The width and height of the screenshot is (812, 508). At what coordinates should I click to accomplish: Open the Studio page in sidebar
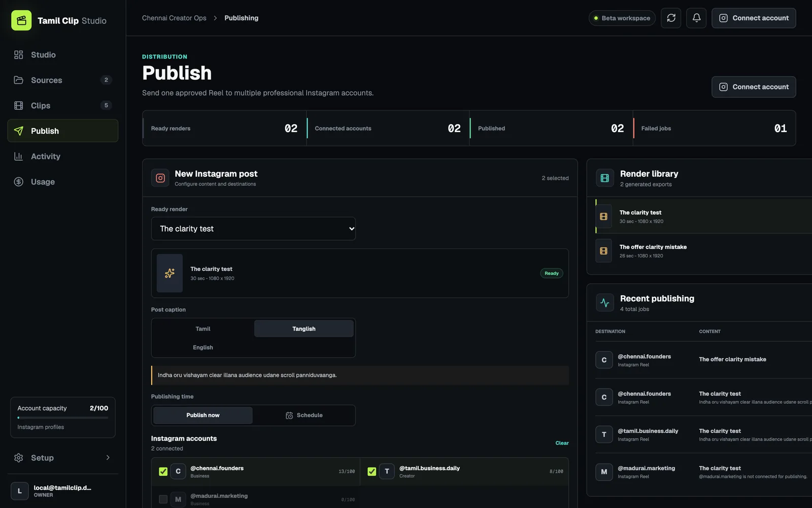pos(63,55)
